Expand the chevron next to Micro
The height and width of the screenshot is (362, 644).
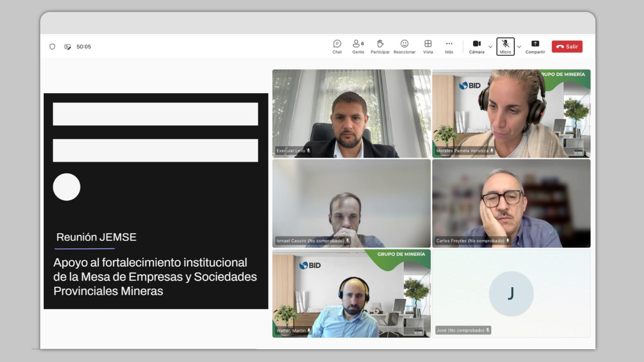[519, 47]
